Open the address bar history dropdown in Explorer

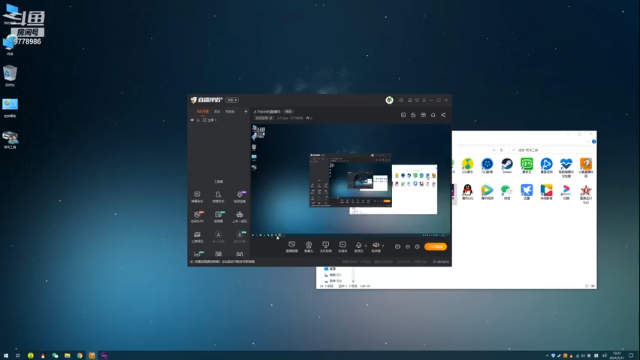(x=494, y=150)
